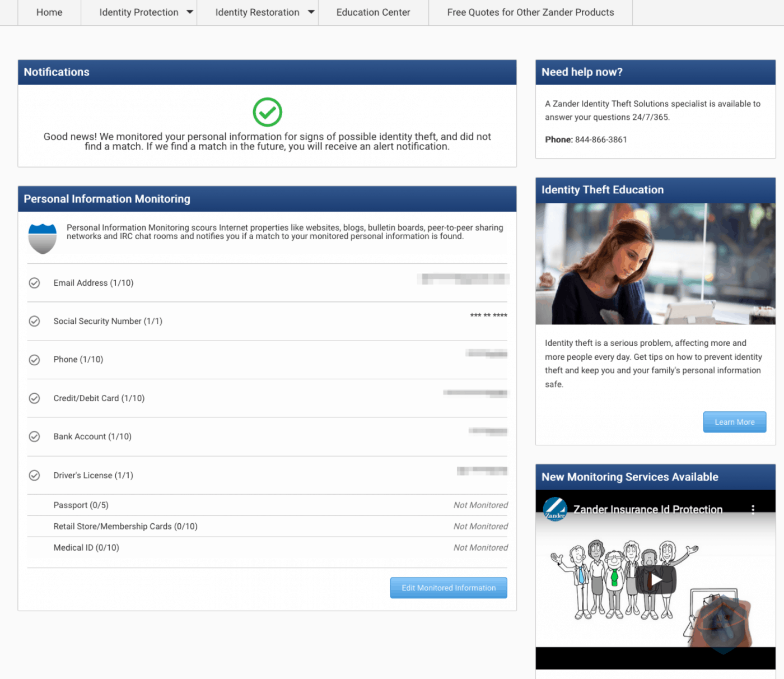Switch to the Education Center tab
The image size is (784, 679).
373,12
